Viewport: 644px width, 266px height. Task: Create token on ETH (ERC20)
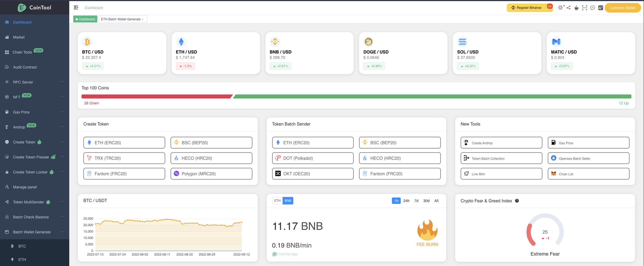pyautogui.click(x=124, y=143)
